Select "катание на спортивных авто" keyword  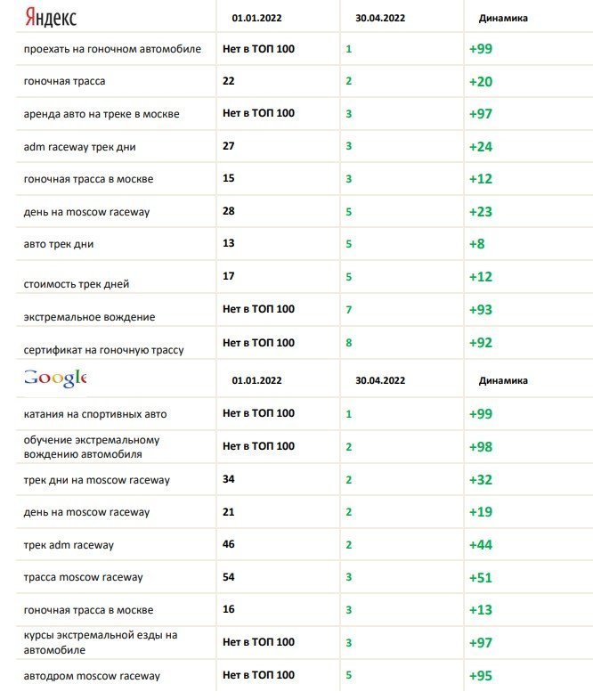pos(95,414)
